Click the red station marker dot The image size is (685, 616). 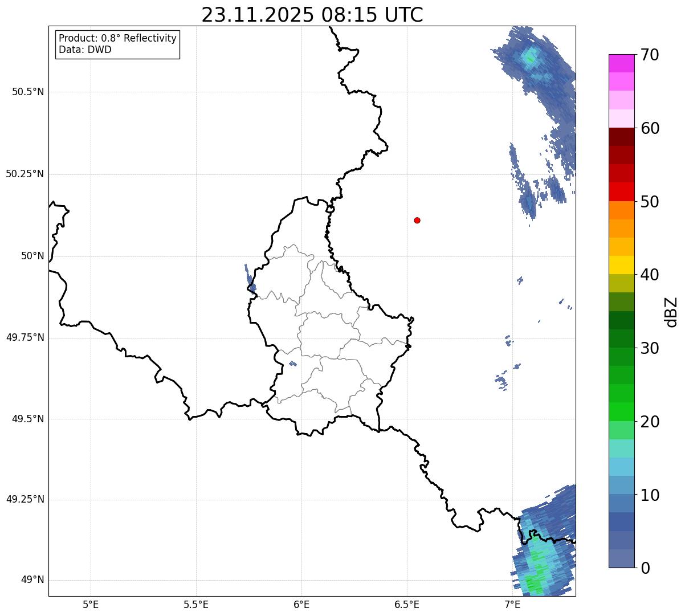pos(417,220)
